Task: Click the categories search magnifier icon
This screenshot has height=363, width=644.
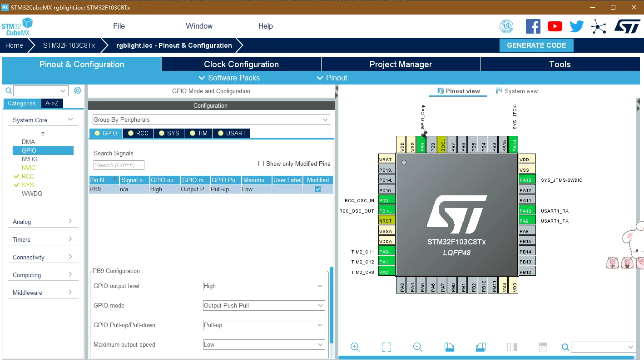Action: (x=8, y=91)
